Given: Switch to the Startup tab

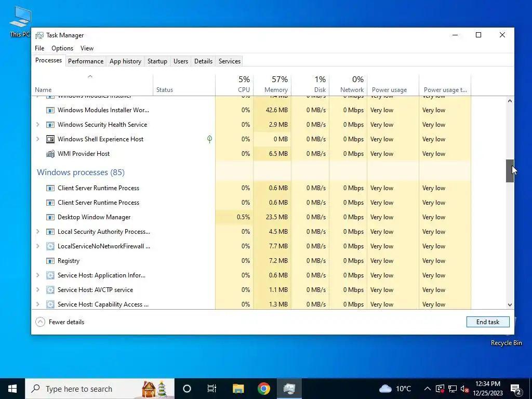Looking at the screenshot, I should click(x=157, y=61).
